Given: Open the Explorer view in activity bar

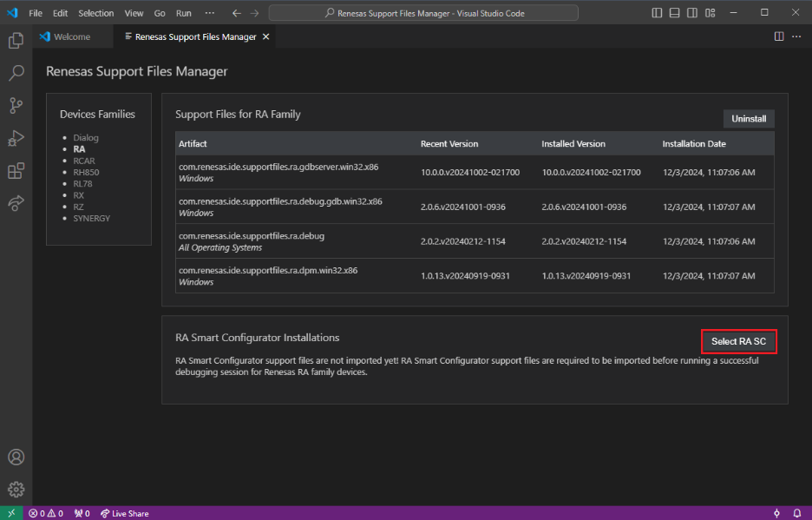Looking at the screenshot, I should [x=16, y=41].
